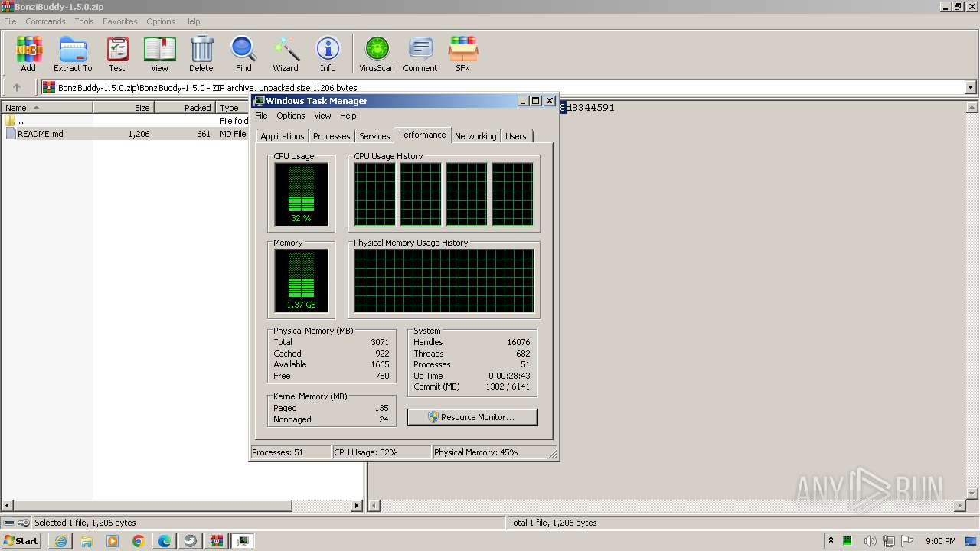980x551 pixels.
Task: Open WinRAR Help menu
Action: click(192, 21)
